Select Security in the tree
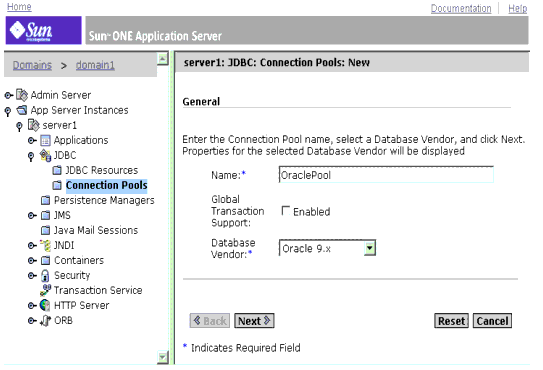 [72, 275]
